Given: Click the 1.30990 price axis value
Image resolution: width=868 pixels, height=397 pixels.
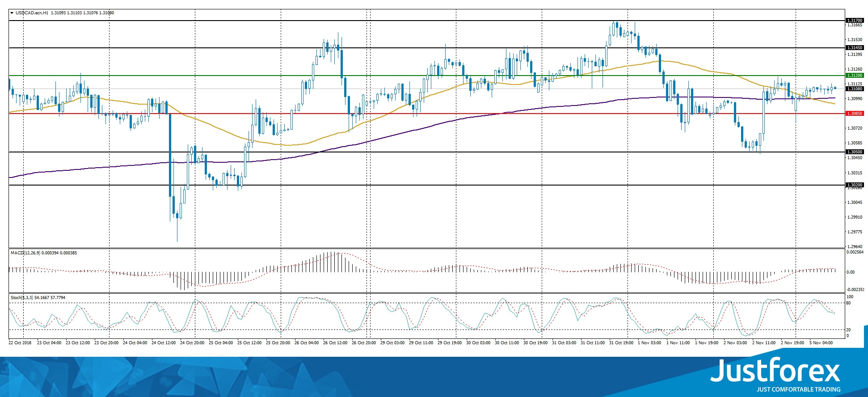Looking at the screenshot, I should pyautogui.click(x=855, y=99).
